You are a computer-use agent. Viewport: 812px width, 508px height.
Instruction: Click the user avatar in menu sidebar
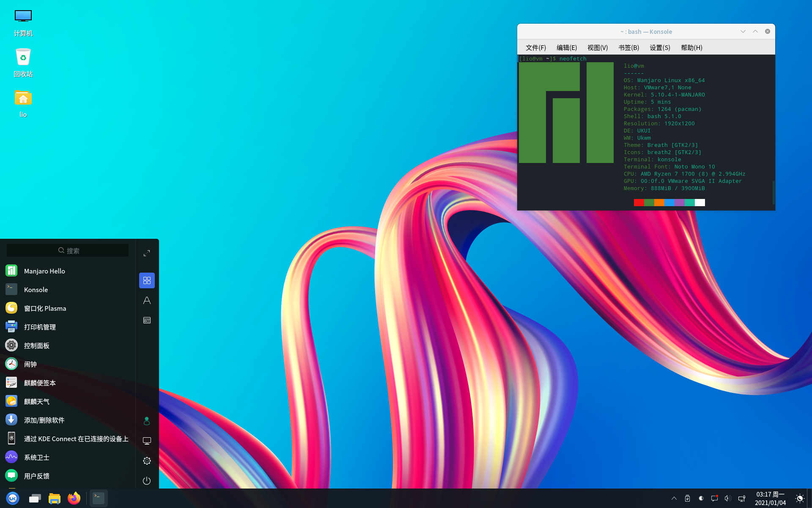147,420
